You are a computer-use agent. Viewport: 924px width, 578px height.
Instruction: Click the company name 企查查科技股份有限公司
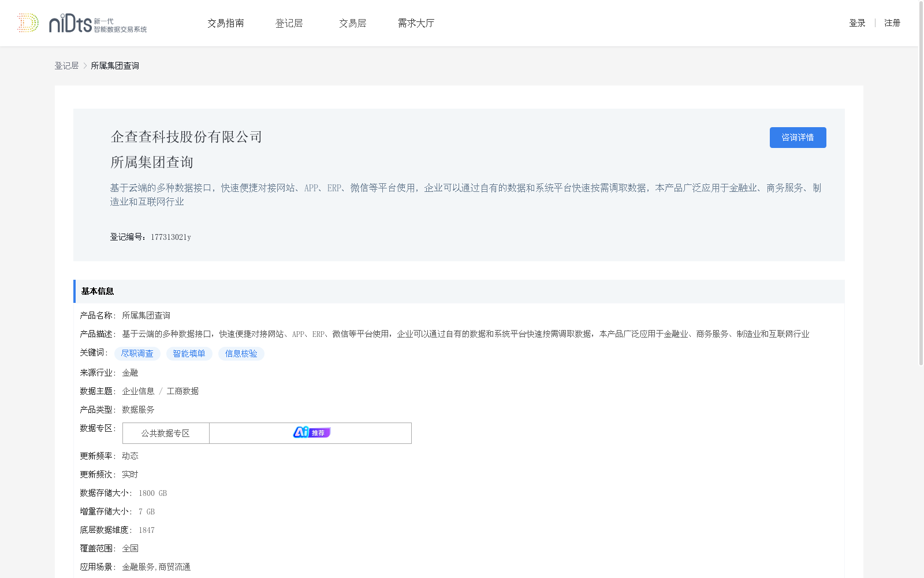pyautogui.click(x=187, y=137)
